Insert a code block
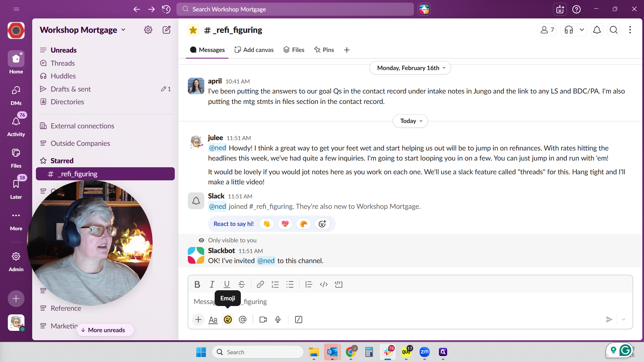Screen dimensions: 644x362 point(339,285)
